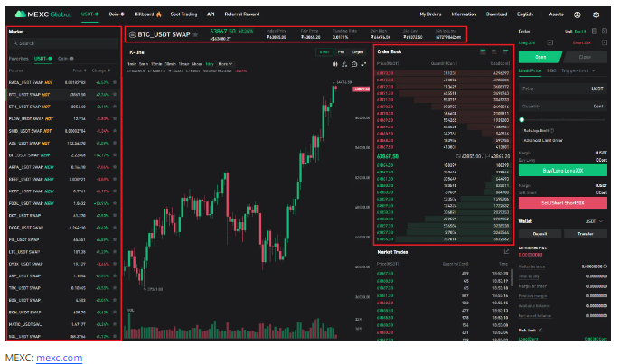Viewport: 619px width, 364px height.
Task: Edit the Risk limit pencil icon
Action: click(x=541, y=330)
